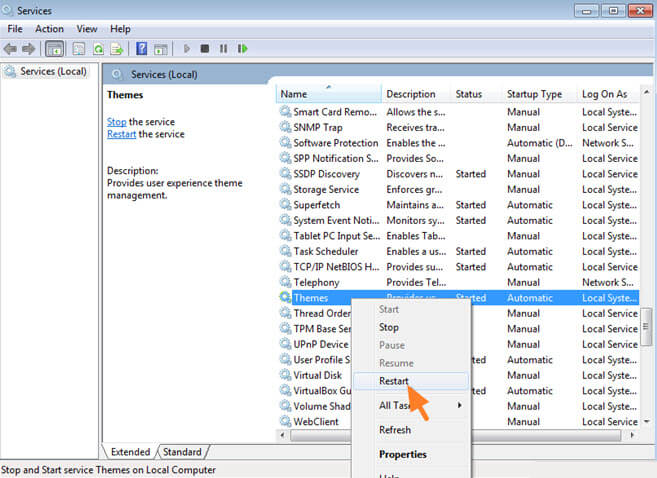657x478 pixels.
Task: Click the gear icon beside Storage Service
Action: tap(285, 189)
